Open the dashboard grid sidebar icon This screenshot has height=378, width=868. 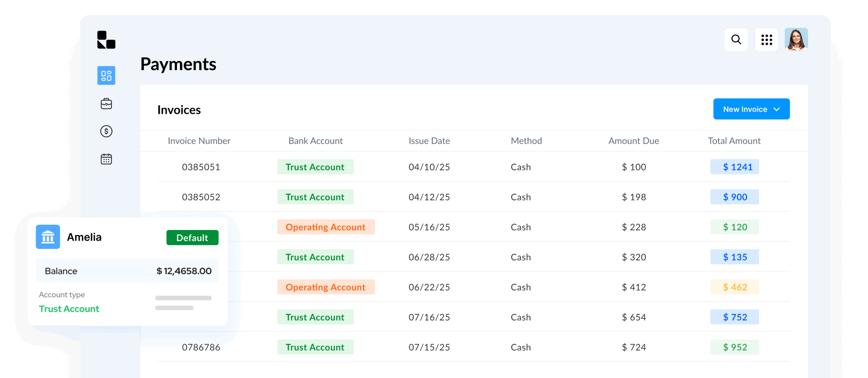106,75
